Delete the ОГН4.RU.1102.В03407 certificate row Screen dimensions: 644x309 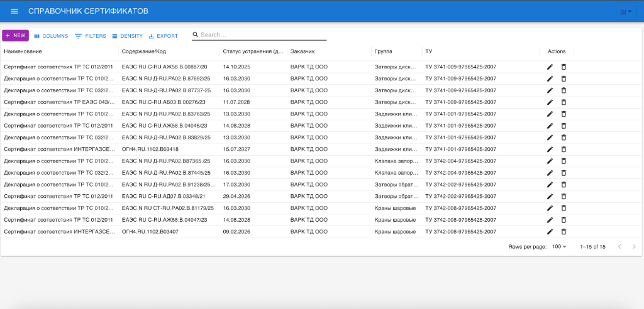(563, 232)
